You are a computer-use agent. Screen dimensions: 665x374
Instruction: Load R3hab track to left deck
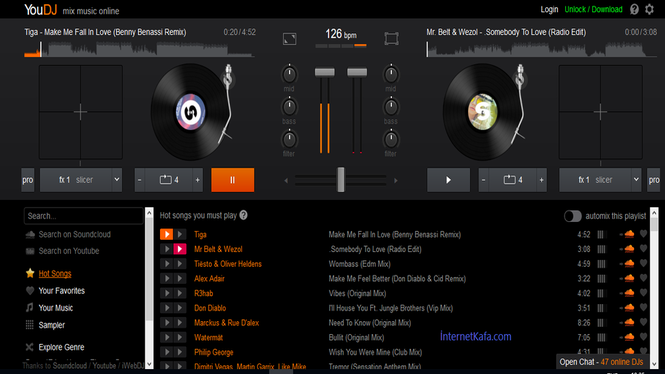click(166, 293)
